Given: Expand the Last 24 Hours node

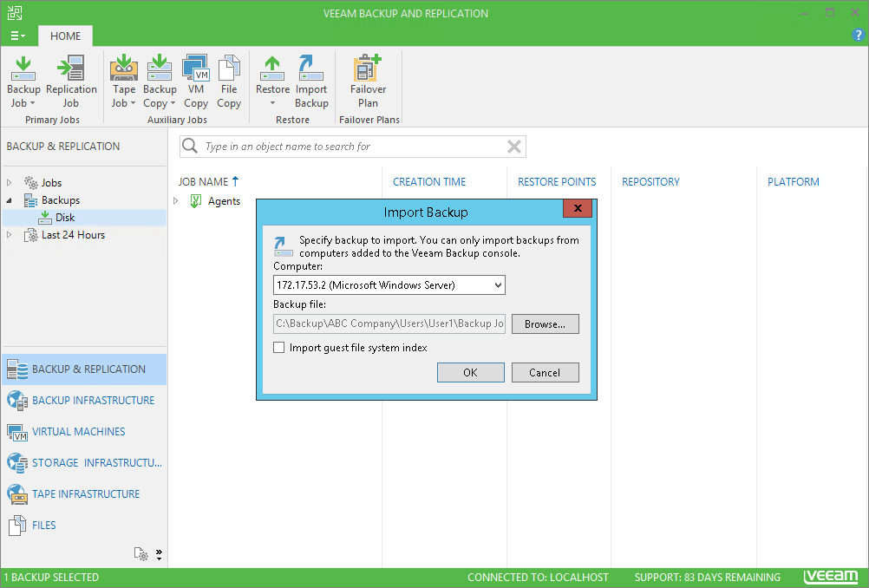Looking at the screenshot, I should [10, 235].
